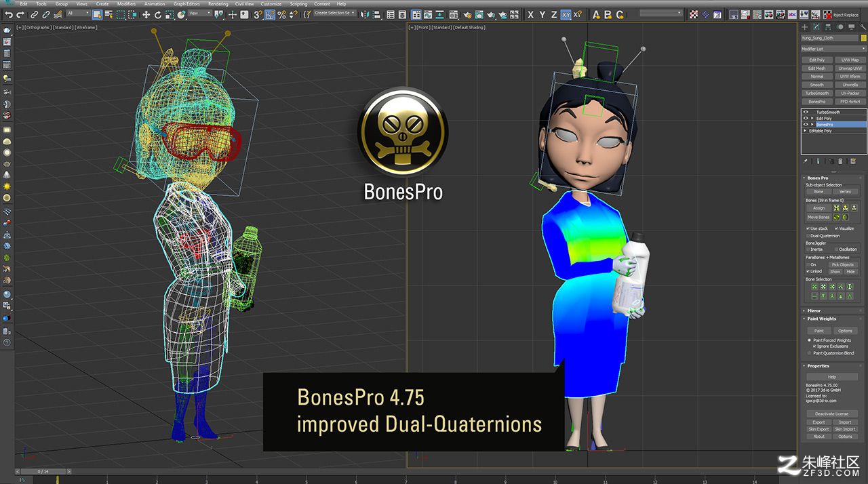Click the Undo arrow icon
Screen dimensions: 868x484
click(9, 14)
